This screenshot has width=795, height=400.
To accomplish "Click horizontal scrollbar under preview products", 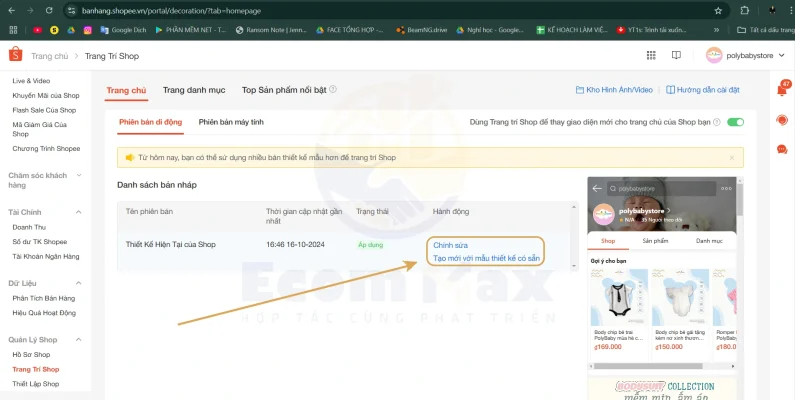I will tap(648, 366).
